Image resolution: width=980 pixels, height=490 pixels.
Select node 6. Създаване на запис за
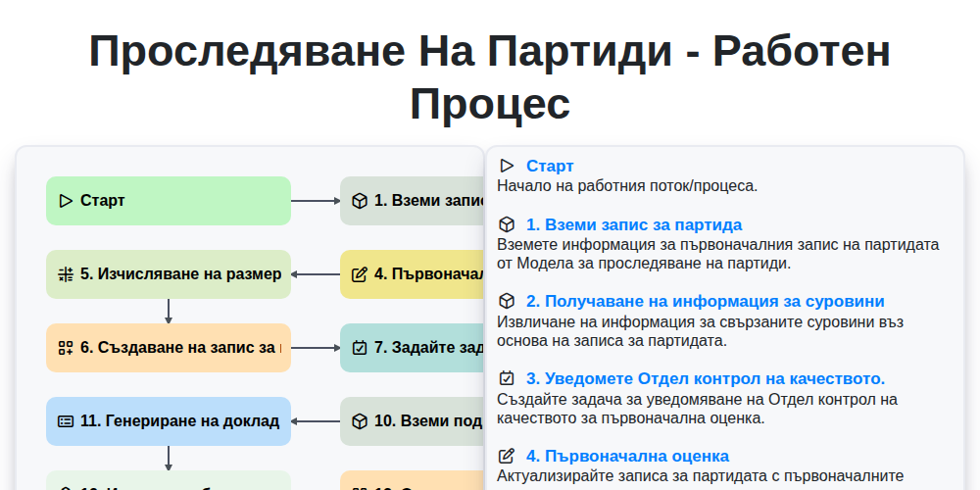(x=169, y=348)
